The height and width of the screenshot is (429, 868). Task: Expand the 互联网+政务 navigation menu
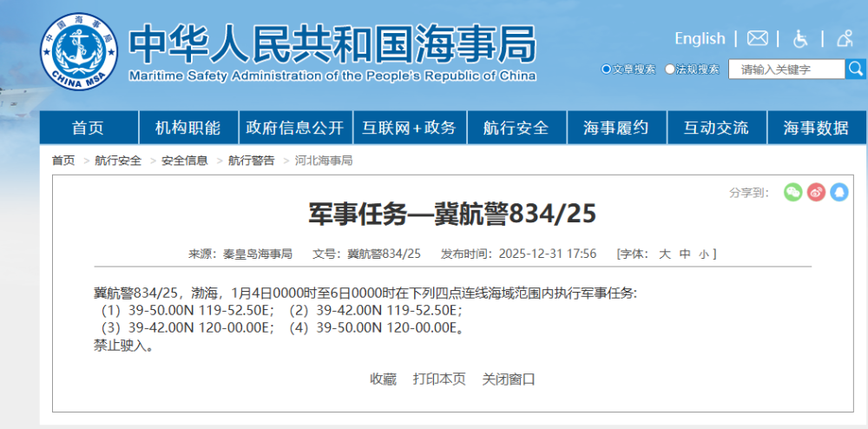tap(408, 128)
